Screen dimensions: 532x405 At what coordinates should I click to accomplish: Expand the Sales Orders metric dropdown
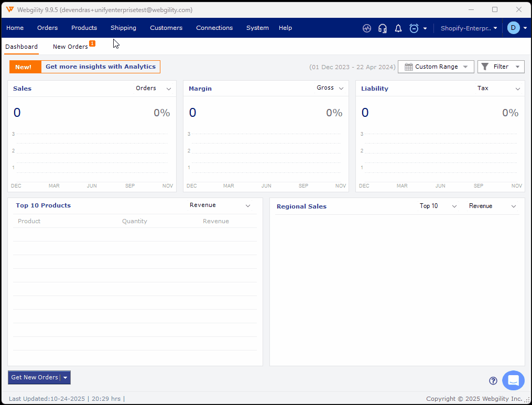pyautogui.click(x=153, y=89)
